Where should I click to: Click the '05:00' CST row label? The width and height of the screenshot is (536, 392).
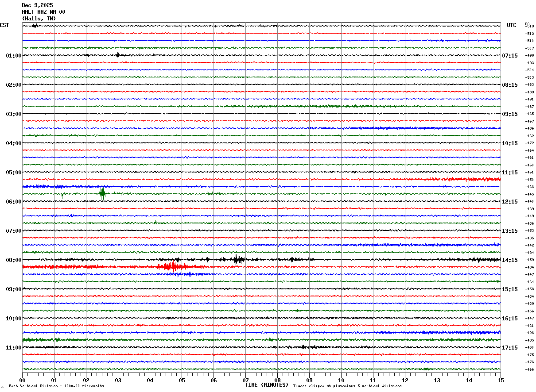tap(14, 172)
